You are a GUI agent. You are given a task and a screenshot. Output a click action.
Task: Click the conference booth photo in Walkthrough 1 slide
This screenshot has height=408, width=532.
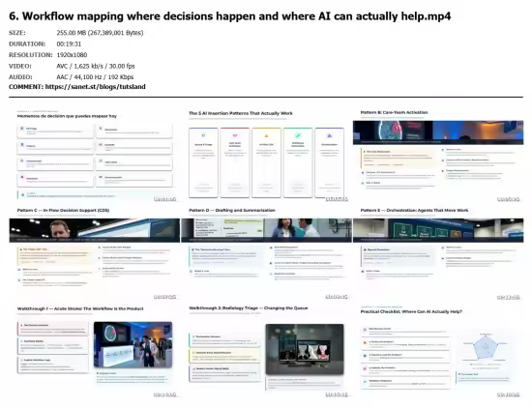[133, 344]
